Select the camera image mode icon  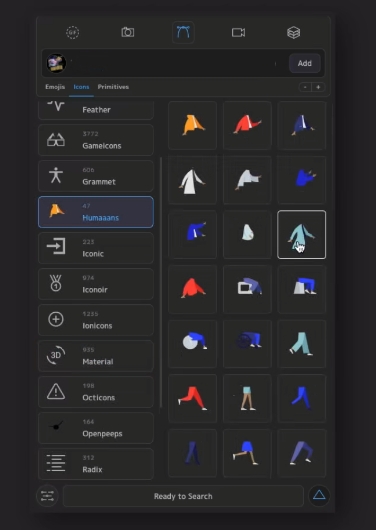pos(127,32)
